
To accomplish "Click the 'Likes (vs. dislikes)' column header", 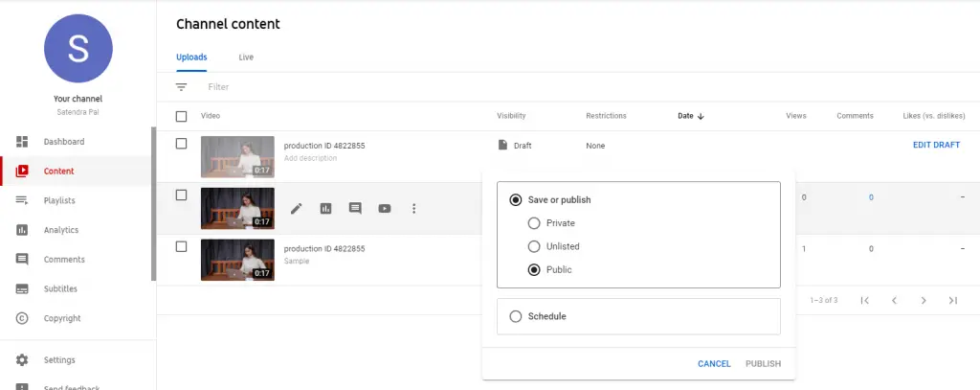I will coord(934,116).
